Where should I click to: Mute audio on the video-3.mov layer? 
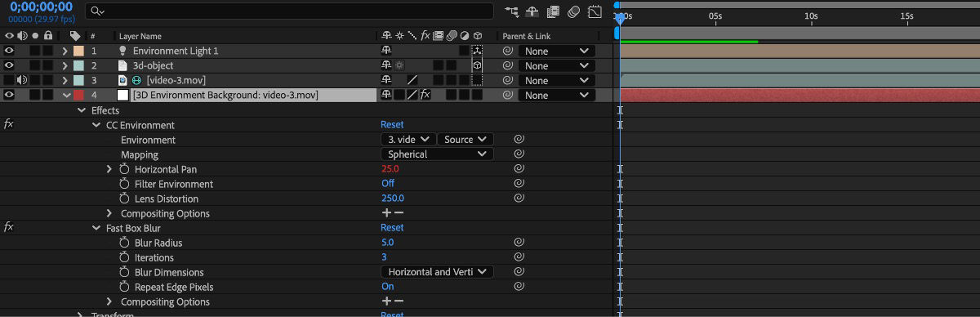[x=21, y=80]
